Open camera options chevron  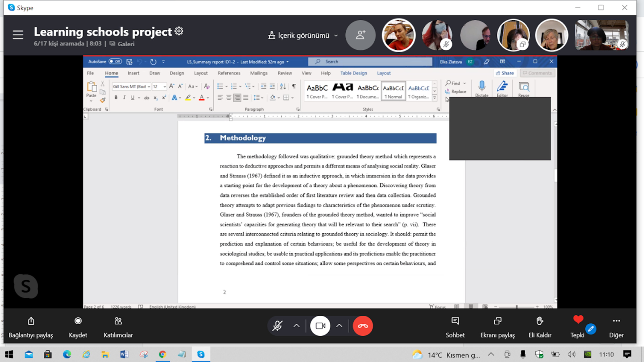click(x=339, y=326)
